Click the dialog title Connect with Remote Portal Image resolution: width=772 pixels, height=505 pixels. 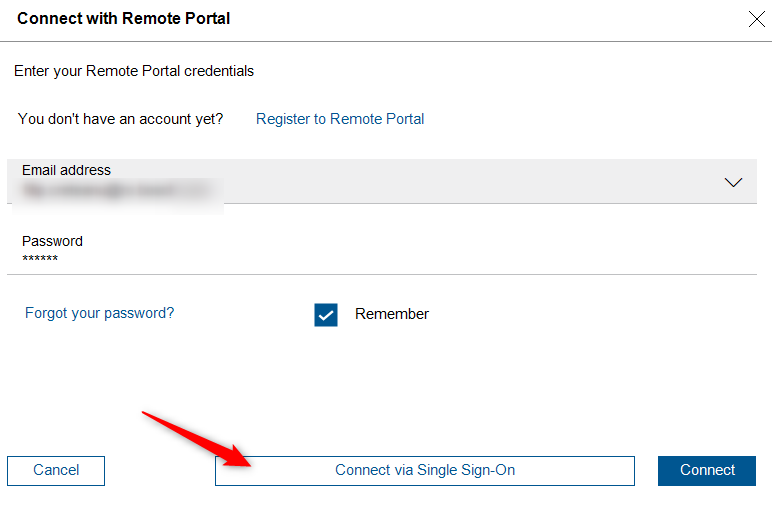pos(123,19)
